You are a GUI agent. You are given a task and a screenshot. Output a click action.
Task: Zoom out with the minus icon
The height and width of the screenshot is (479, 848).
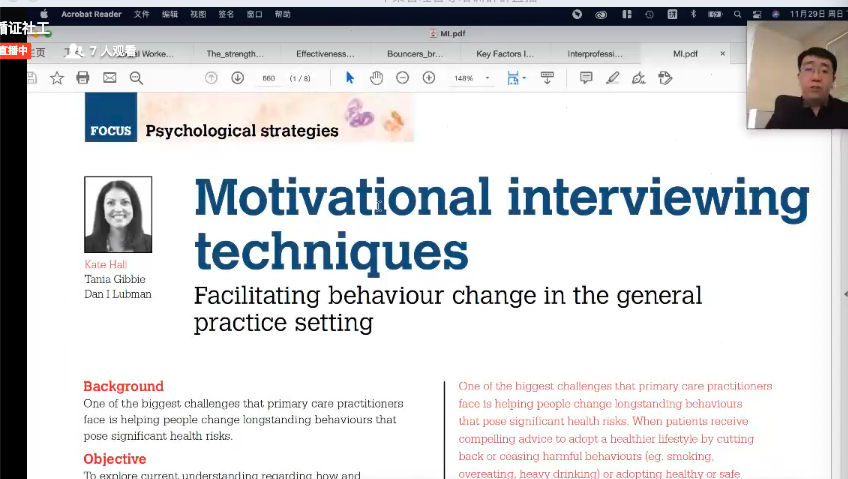(402, 78)
